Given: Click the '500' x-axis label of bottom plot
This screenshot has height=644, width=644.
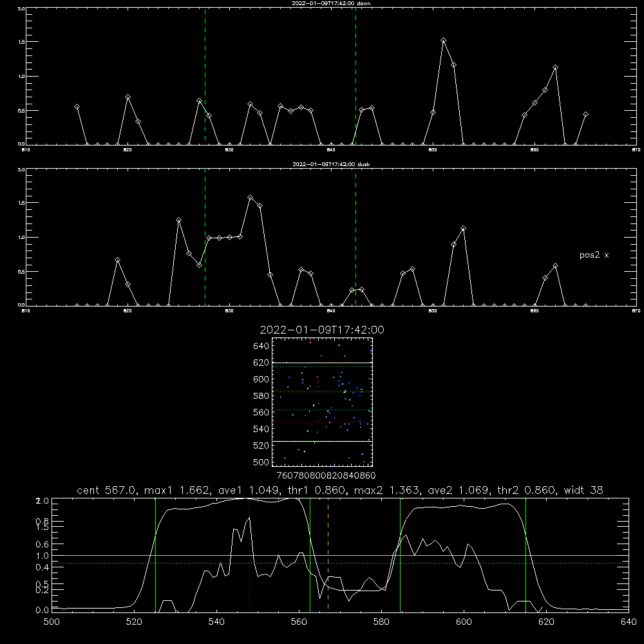Looking at the screenshot, I should coord(52,622).
